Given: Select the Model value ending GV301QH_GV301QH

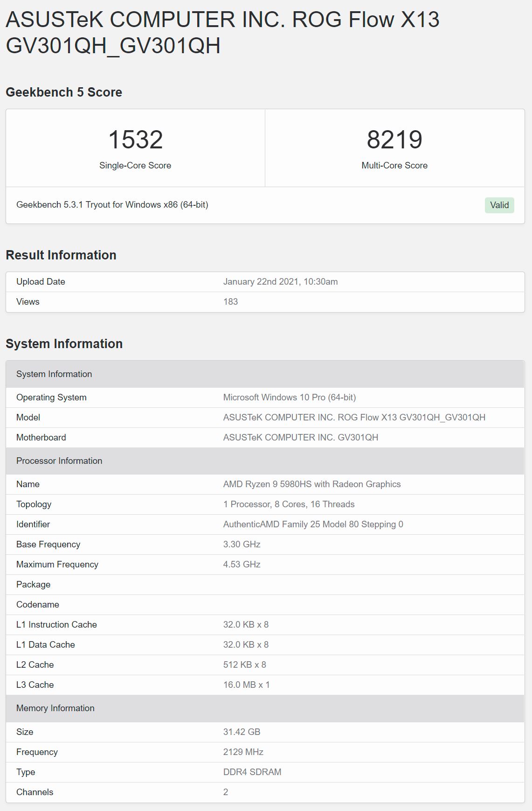Looking at the screenshot, I should (x=354, y=418).
